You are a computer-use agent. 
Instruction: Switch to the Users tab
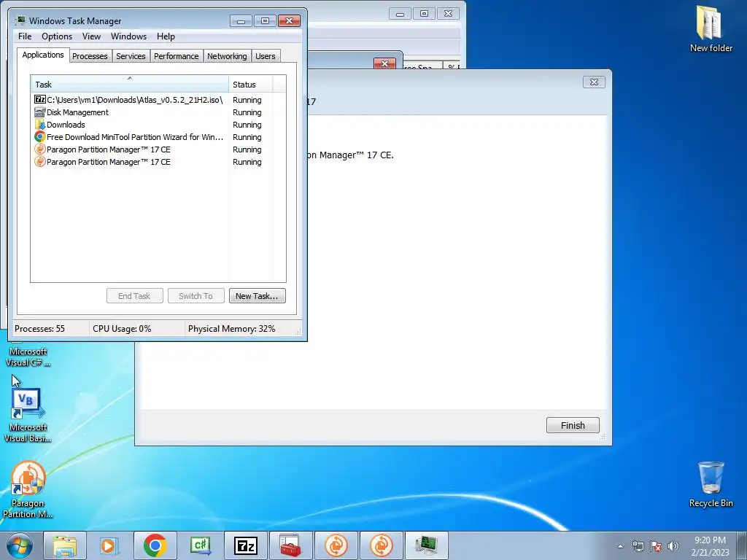pyautogui.click(x=265, y=56)
